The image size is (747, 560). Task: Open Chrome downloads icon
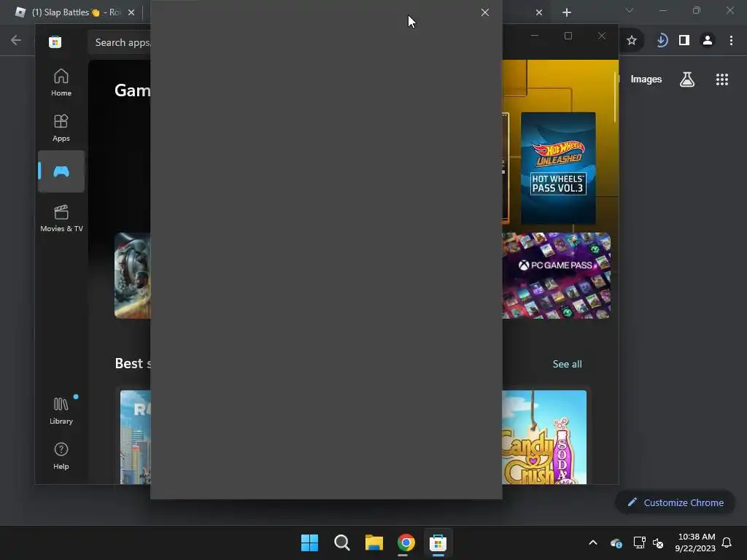tap(661, 41)
